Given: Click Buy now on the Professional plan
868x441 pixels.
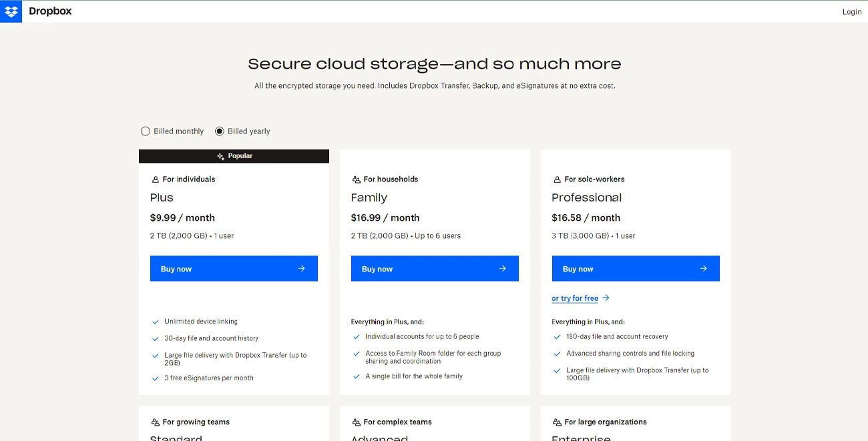Looking at the screenshot, I should pyautogui.click(x=635, y=268).
